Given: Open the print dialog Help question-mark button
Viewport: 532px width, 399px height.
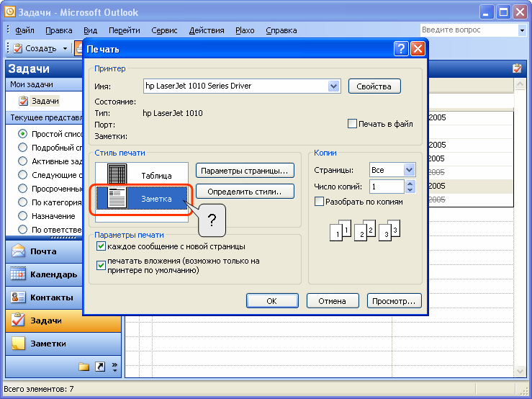Looking at the screenshot, I should [401, 49].
